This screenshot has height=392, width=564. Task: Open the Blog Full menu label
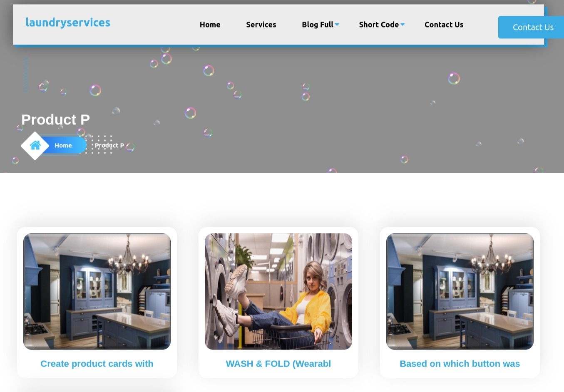point(317,25)
